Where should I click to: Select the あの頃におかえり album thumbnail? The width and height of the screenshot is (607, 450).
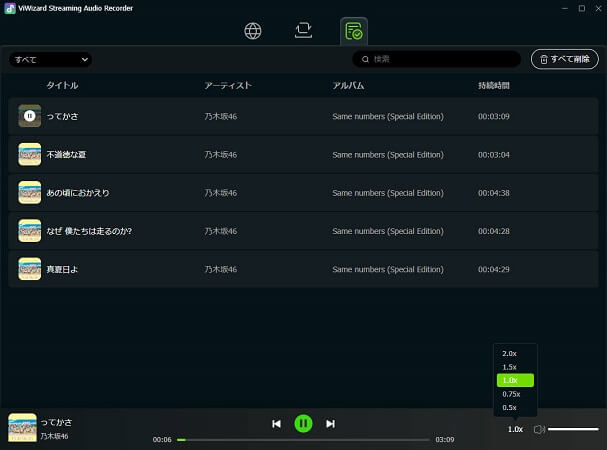[x=29, y=192]
